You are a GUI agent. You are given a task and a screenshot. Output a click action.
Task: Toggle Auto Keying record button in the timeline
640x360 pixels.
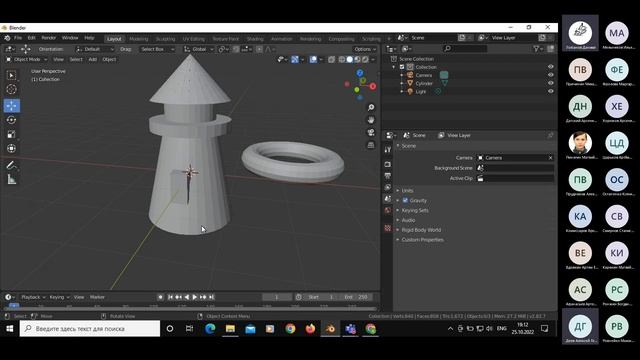pyautogui.click(x=160, y=297)
